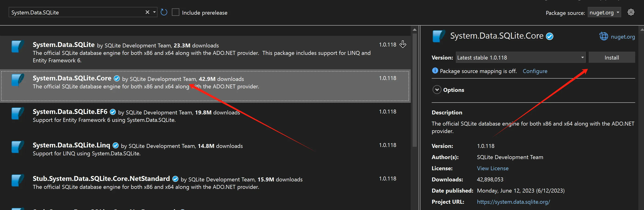Clear the search box with the X icon
Viewport: 644px width, 210px height.
click(147, 12)
